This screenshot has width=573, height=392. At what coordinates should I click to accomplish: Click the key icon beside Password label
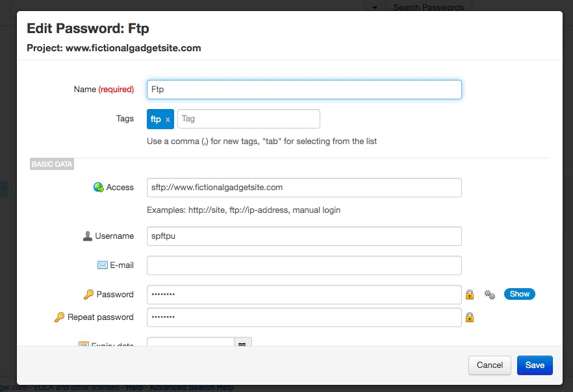[x=89, y=295]
